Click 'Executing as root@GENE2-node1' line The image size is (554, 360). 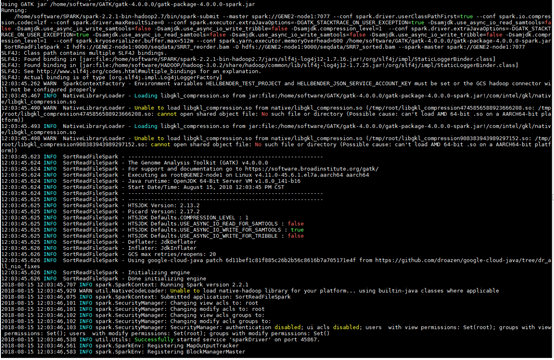248,175
